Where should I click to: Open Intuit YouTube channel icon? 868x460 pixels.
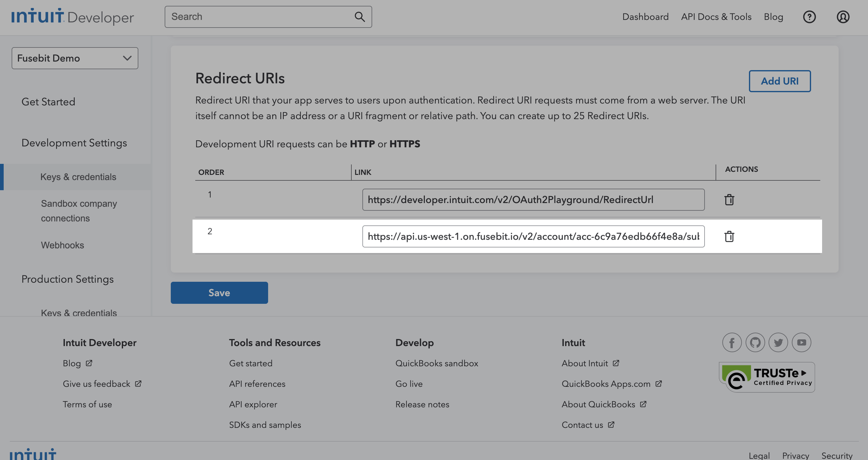[x=802, y=343]
